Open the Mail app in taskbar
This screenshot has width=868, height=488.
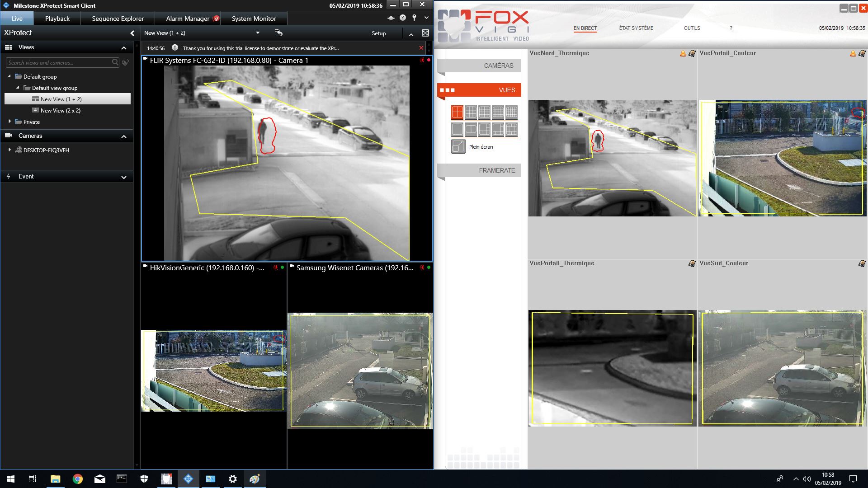pyautogui.click(x=100, y=479)
